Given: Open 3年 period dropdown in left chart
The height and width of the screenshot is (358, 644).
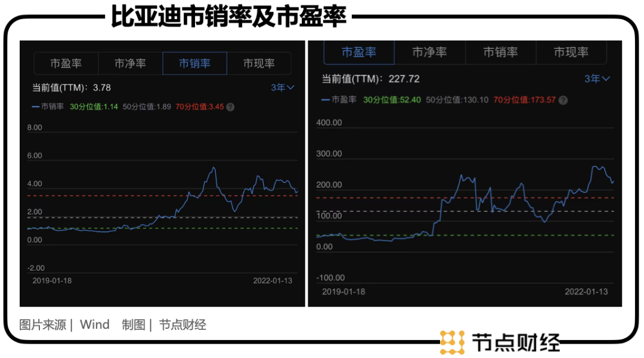Looking at the screenshot, I should coord(282,88).
